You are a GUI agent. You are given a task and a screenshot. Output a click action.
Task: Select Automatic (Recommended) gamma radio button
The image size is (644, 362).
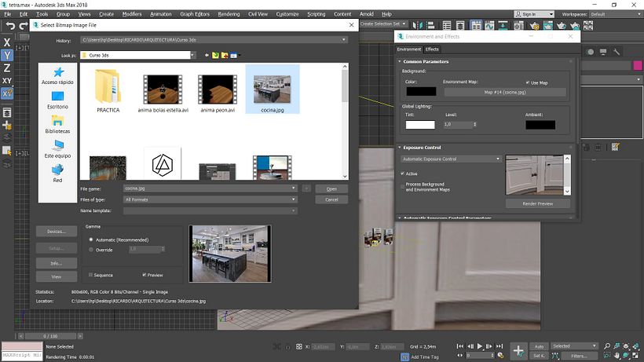click(91, 240)
